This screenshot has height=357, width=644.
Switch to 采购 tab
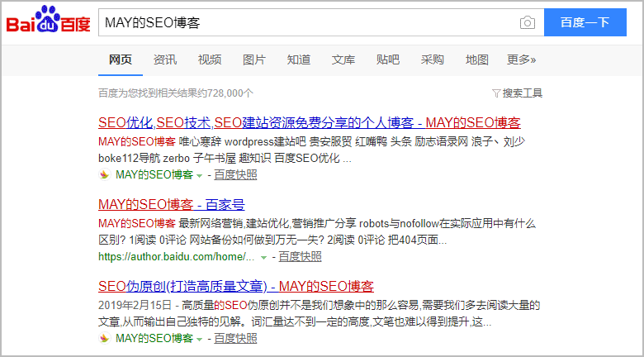433,60
